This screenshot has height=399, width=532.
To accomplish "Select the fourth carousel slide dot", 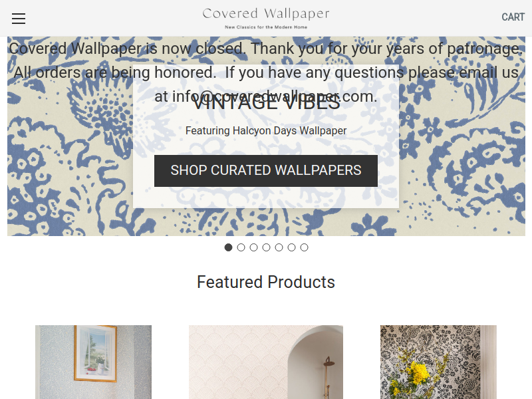I will [x=267, y=247].
